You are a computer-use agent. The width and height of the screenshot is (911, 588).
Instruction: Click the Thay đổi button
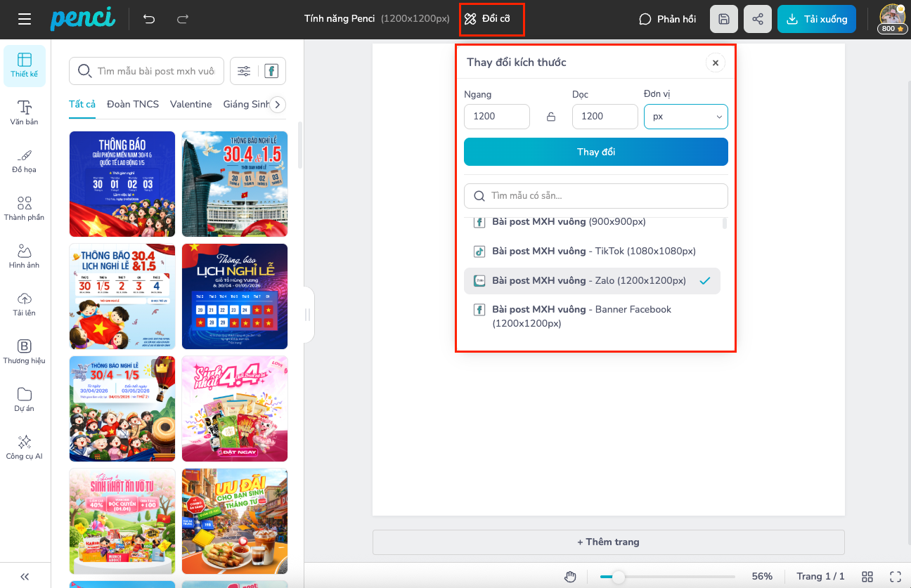coord(595,152)
